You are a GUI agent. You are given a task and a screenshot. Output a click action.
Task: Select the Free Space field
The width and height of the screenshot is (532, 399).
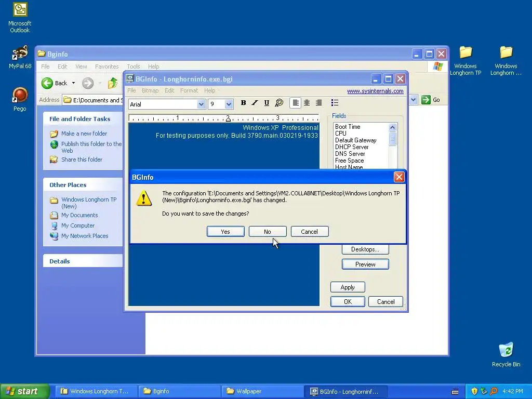[349, 161]
